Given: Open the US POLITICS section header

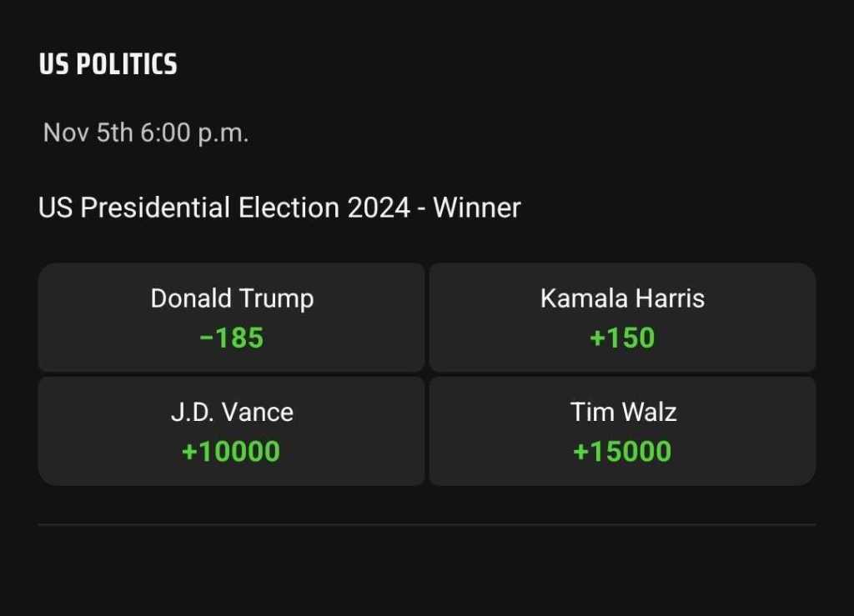Looking at the screenshot, I should [x=108, y=63].
